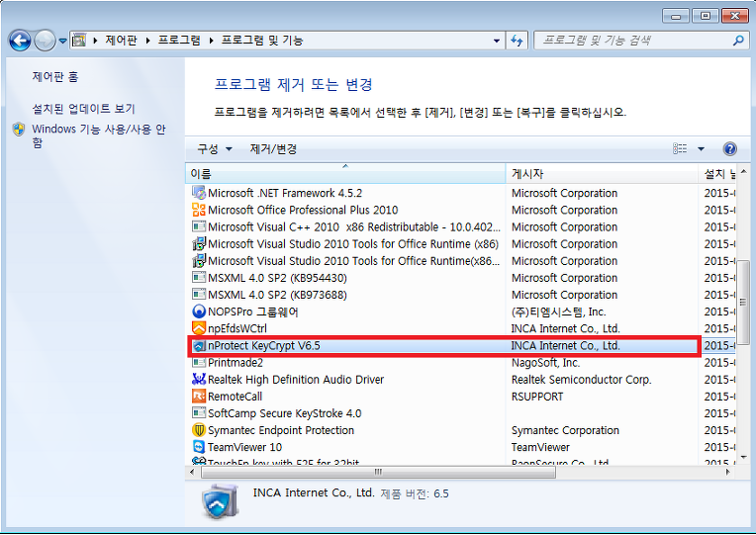Click publisher cell NagoSoft, Inc.
Image resolution: width=756 pixels, height=535 pixels.
coord(545,363)
